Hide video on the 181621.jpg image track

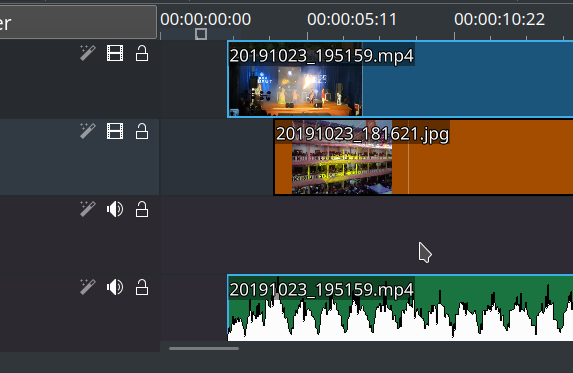pos(115,131)
